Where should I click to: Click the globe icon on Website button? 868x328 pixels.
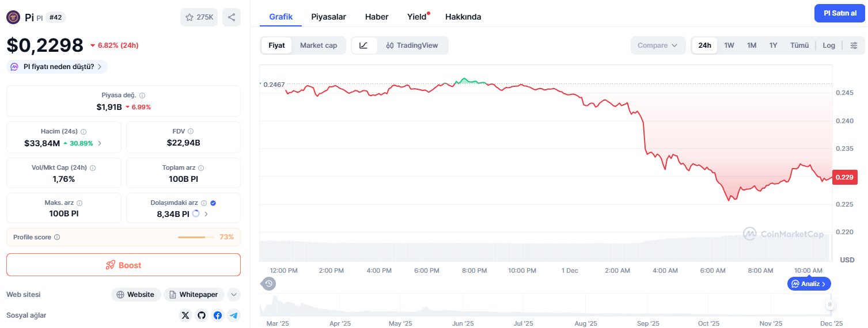tap(120, 295)
